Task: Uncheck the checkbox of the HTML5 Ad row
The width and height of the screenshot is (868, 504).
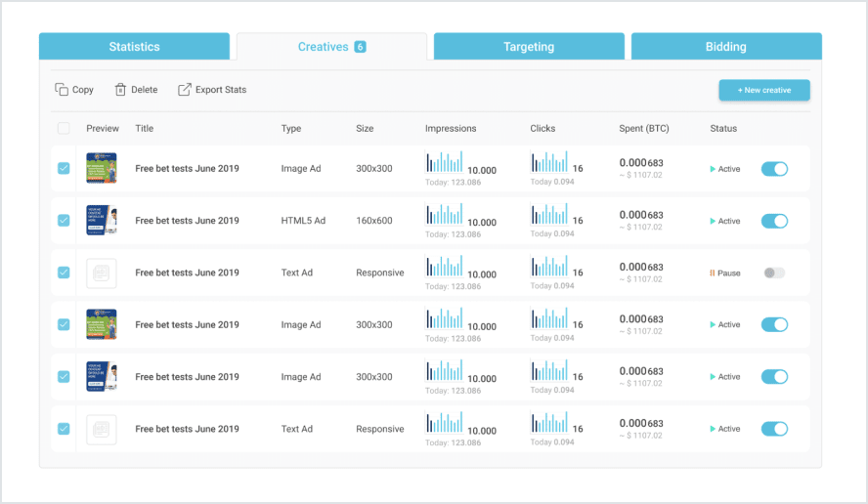Action: pyautogui.click(x=64, y=220)
